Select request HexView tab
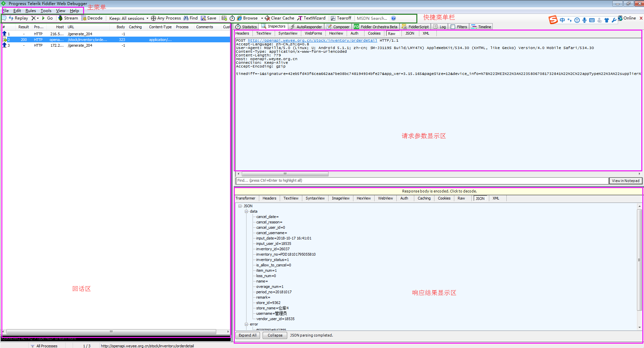 click(x=336, y=33)
